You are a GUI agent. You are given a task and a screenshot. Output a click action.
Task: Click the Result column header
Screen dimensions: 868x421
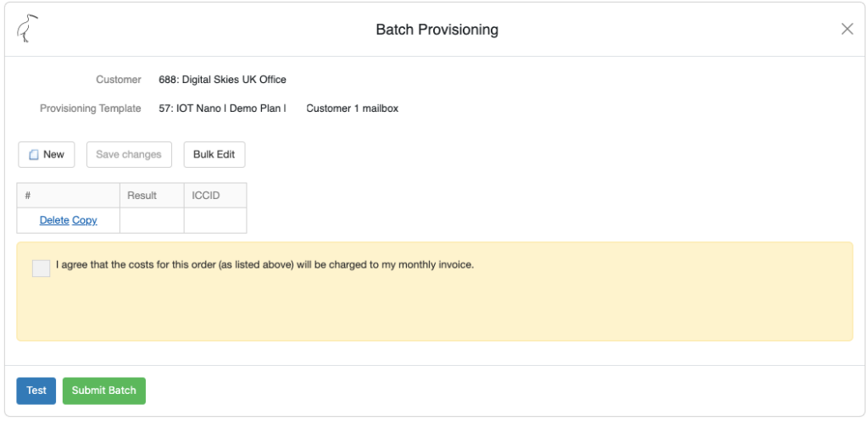[x=142, y=196]
